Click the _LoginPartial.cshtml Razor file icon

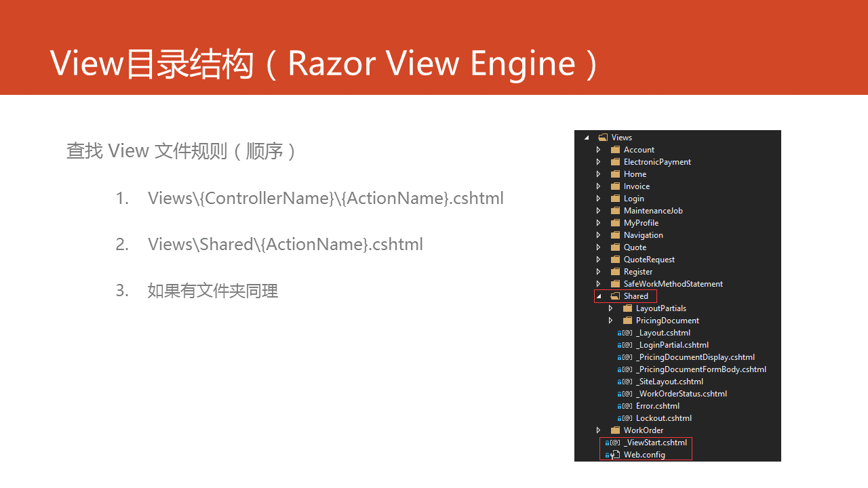(x=627, y=345)
